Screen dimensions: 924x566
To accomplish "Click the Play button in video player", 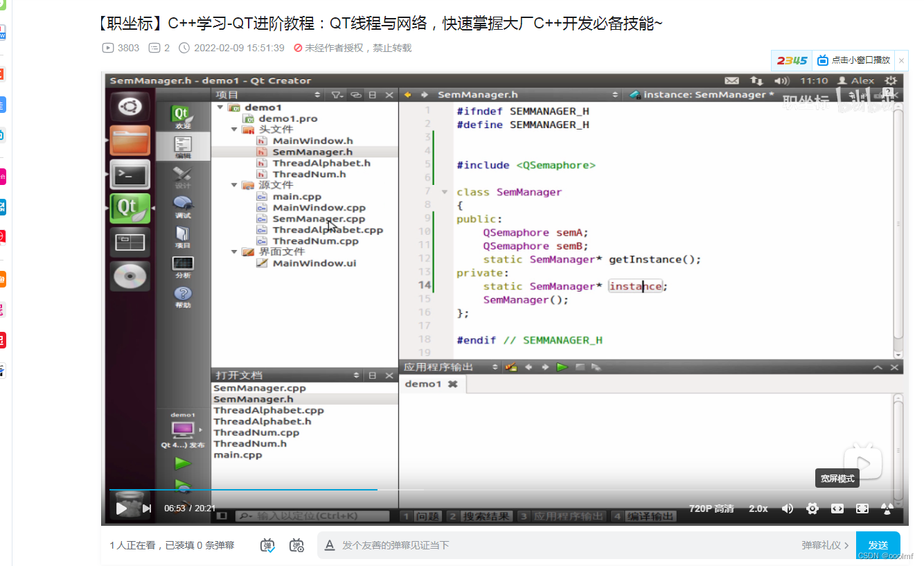I will (x=122, y=508).
